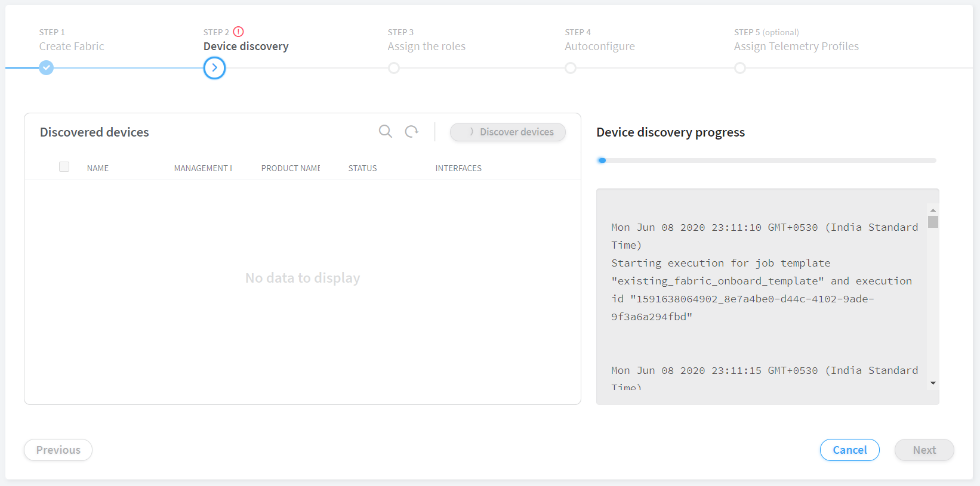
Task: Click the Cancel button
Action: click(x=849, y=450)
